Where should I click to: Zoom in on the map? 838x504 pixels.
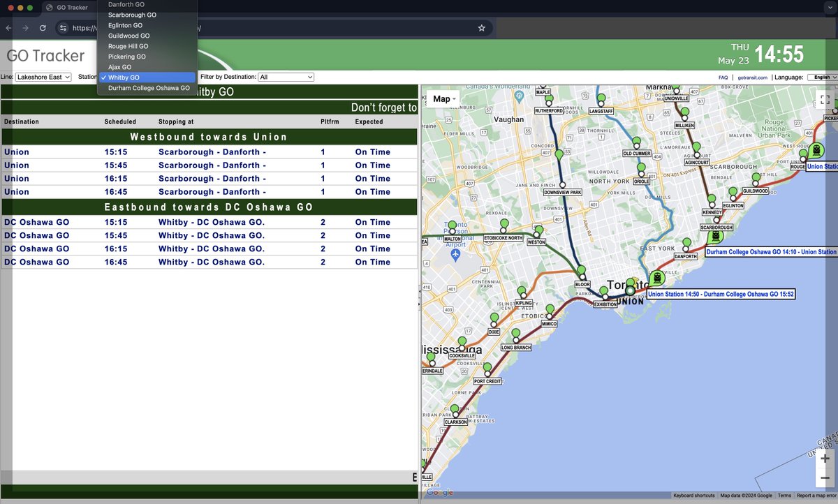coord(825,459)
